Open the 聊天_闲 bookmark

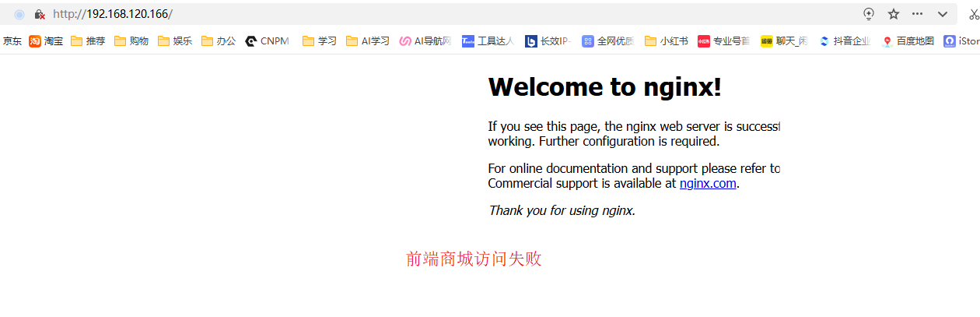click(x=785, y=41)
